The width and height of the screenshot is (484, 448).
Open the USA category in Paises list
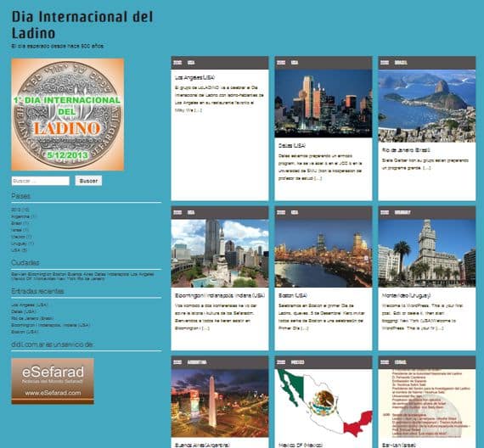coord(15,250)
